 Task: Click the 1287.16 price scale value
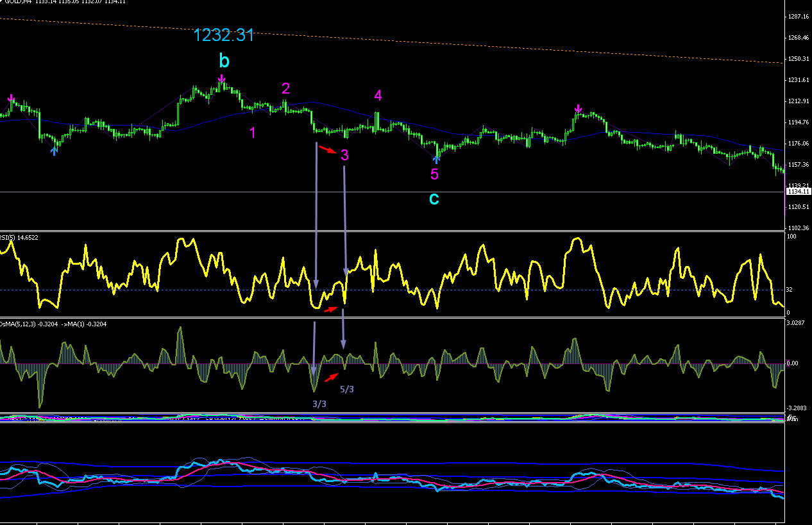point(799,16)
